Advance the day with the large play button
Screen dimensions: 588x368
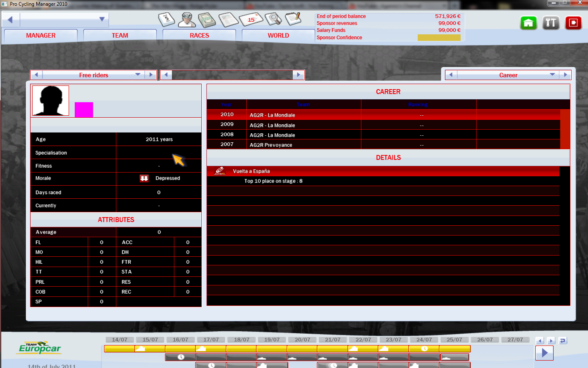point(544,353)
